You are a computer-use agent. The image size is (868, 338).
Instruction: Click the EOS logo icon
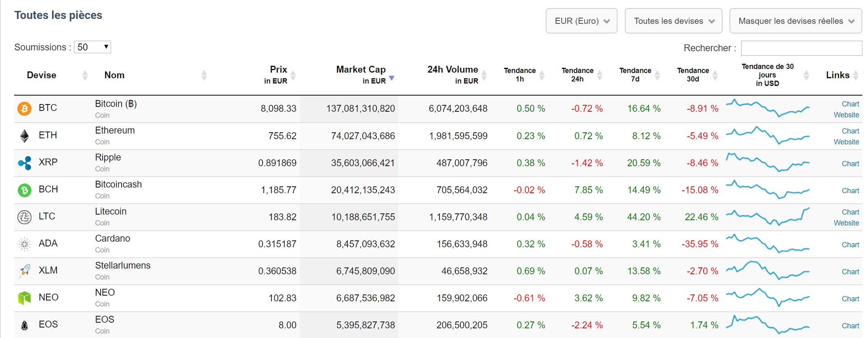point(24,325)
